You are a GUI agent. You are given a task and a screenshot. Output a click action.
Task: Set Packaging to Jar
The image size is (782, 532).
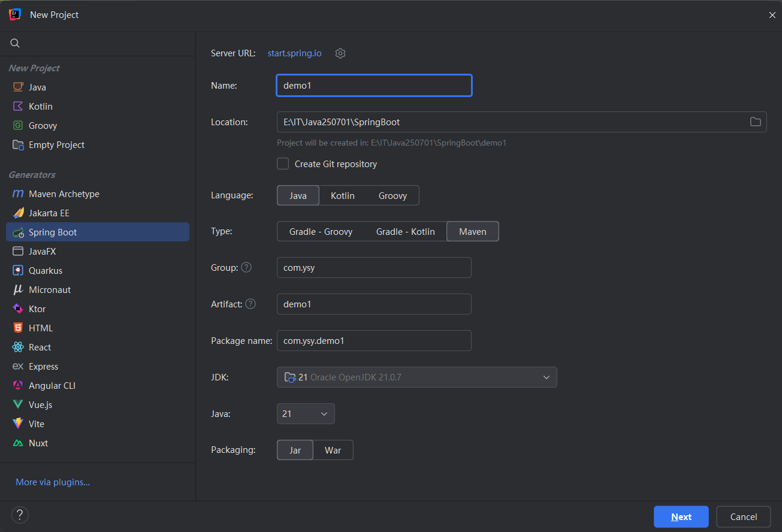[x=295, y=450]
